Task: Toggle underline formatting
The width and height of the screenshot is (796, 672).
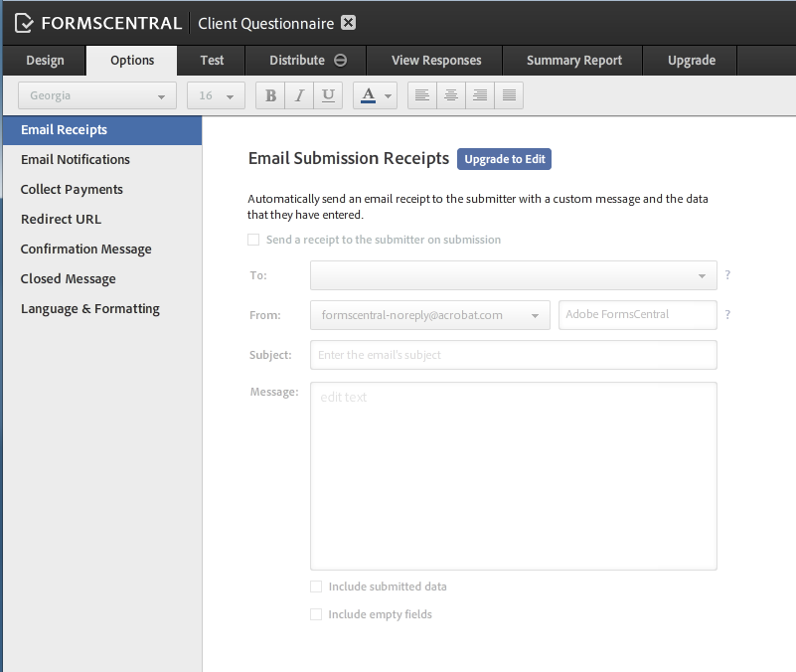Action: tap(328, 95)
